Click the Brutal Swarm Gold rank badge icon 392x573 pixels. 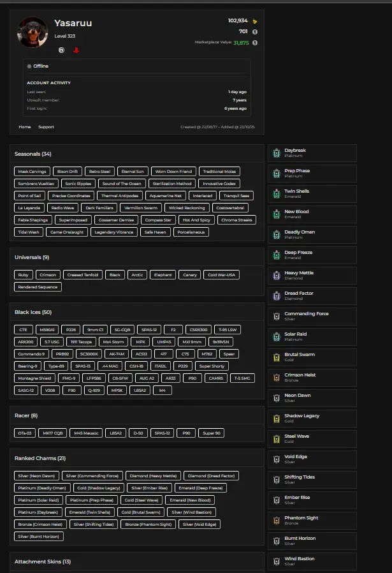(276, 357)
